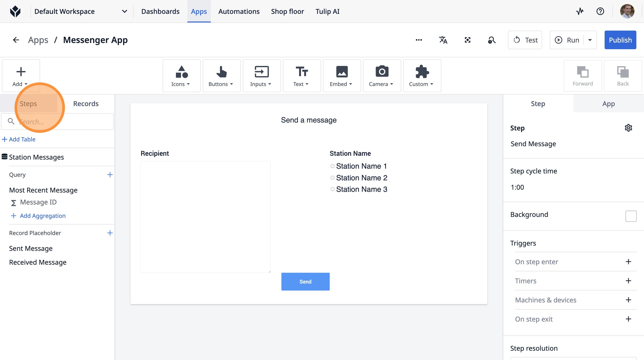Add a new Query with plus icon
Image resolution: width=644 pixels, height=360 pixels.
[x=110, y=175]
